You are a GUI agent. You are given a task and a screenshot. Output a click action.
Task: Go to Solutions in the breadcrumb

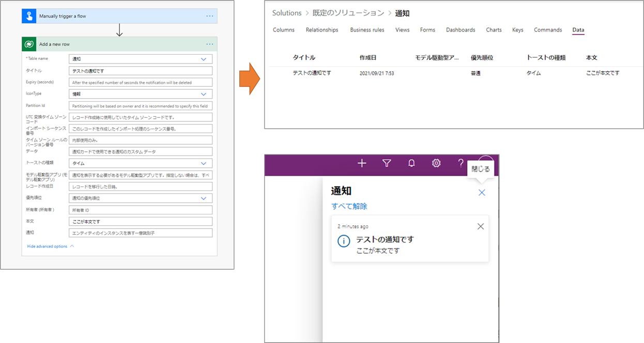pyautogui.click(x=287, y=13)
